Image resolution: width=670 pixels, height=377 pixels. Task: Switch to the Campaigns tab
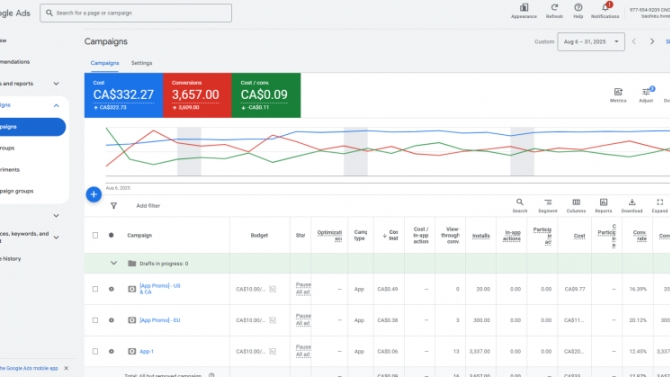pos(105,63)
